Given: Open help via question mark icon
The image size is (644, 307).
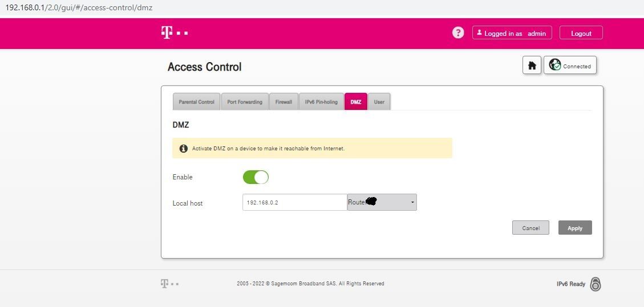Looking at the screenshot, I should click(458, 33).
